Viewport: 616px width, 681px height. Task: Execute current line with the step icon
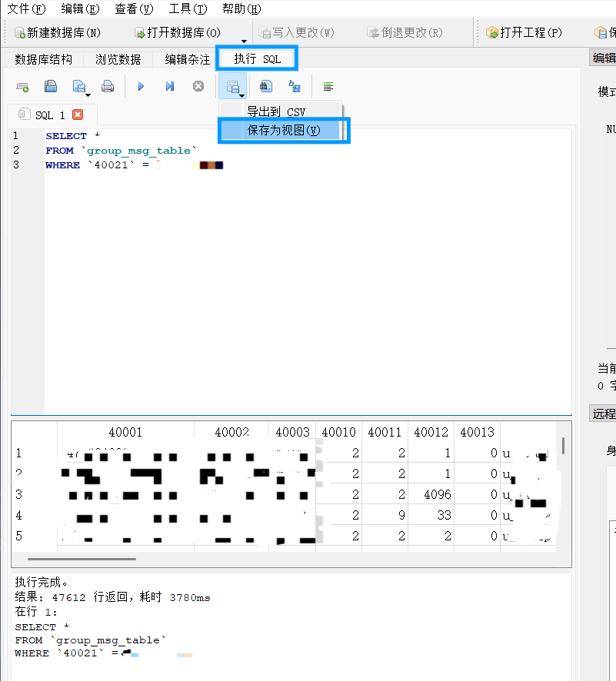pos(170,86)
